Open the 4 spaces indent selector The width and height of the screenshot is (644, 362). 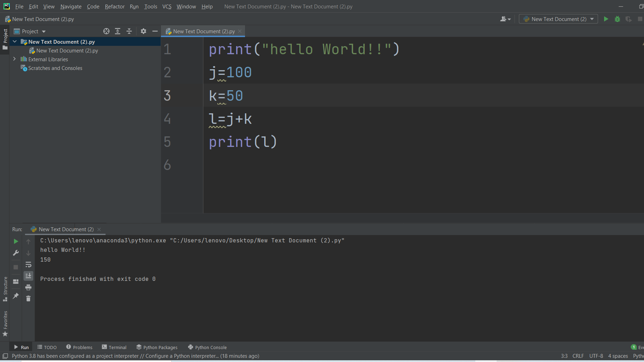pyautogui.click(x=618, y=356)
